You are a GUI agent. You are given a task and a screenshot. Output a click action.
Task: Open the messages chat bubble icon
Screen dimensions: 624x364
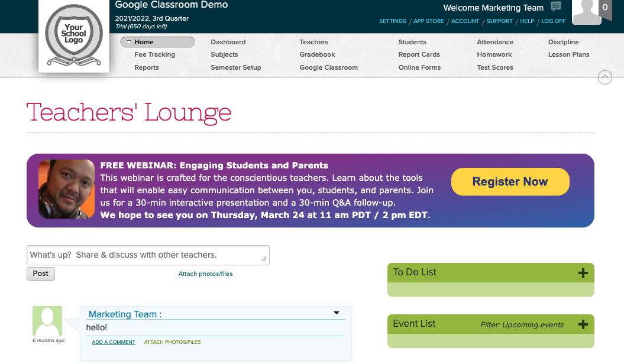click(x=556, y=7)
